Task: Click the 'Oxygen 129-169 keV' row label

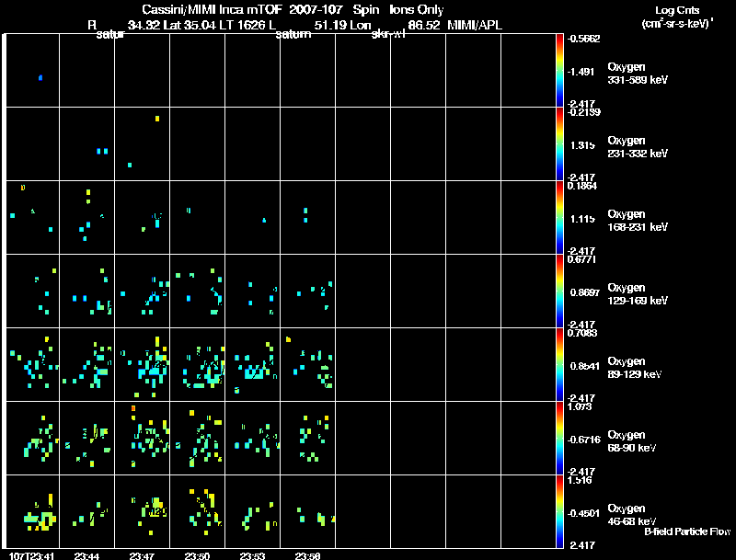Action: point(638,294)
